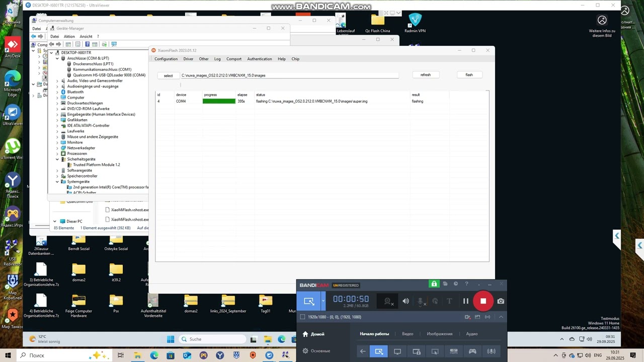The width and height of the screenshot is (644, 362).
Task: Expand Audio, Video und Gamecontroller node
Action: 57,81
